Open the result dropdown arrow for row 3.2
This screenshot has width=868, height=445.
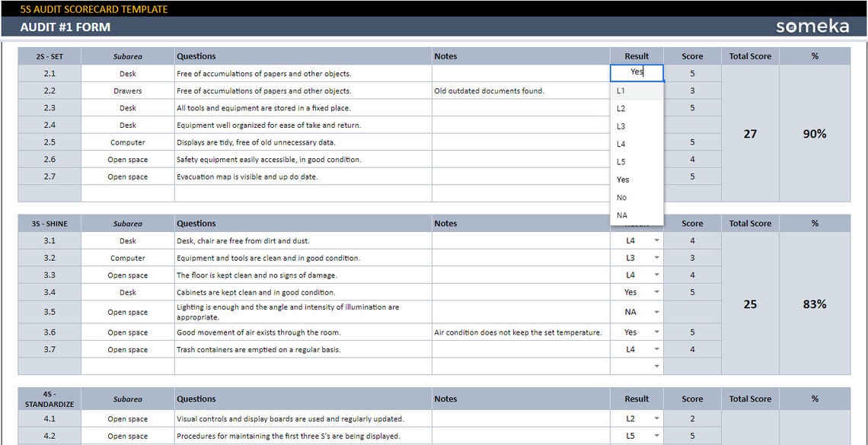[656, 258]
